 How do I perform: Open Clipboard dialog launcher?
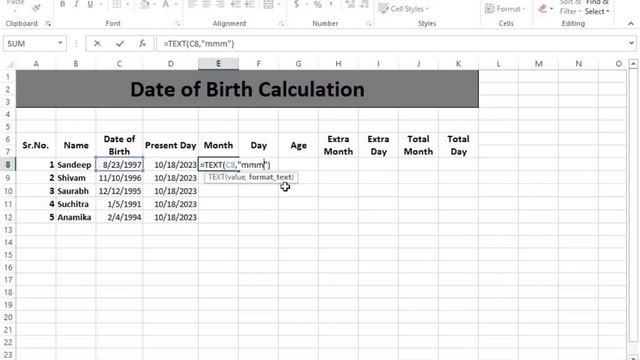tap(48, 24)
